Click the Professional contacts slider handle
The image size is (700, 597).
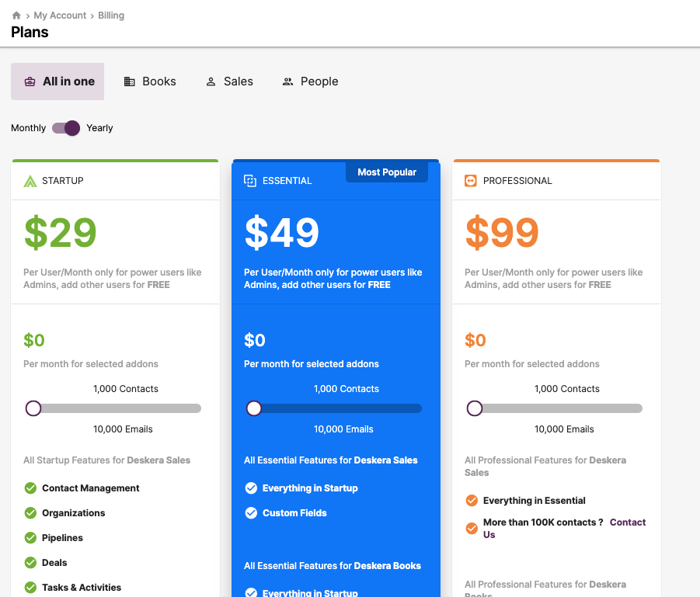tap(475, 408)
